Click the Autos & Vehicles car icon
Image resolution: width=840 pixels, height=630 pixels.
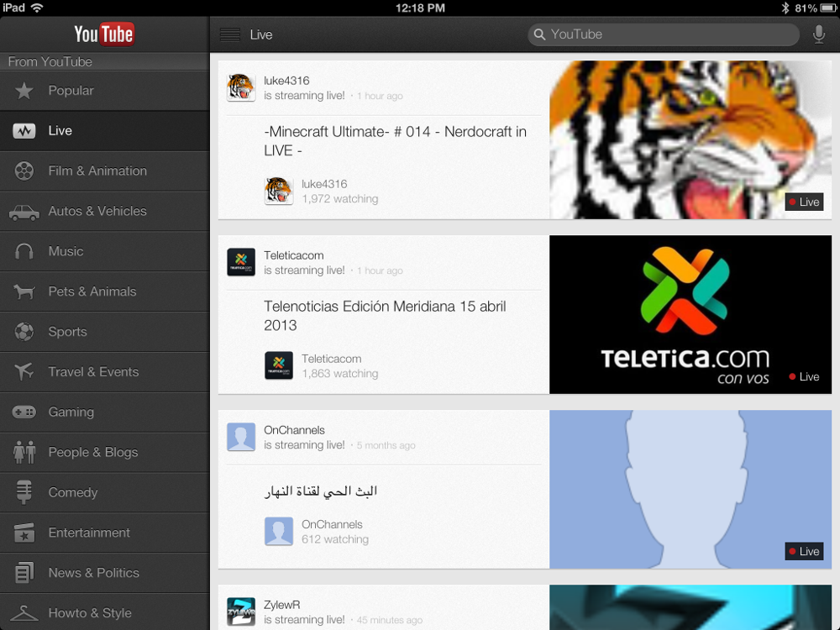[x=24, y=213]
